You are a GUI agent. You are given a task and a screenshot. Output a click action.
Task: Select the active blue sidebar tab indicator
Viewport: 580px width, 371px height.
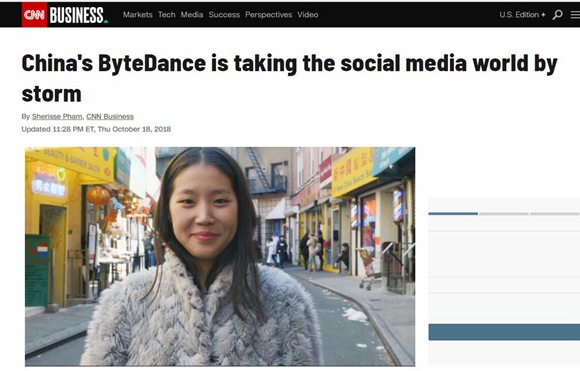point(453,213)
